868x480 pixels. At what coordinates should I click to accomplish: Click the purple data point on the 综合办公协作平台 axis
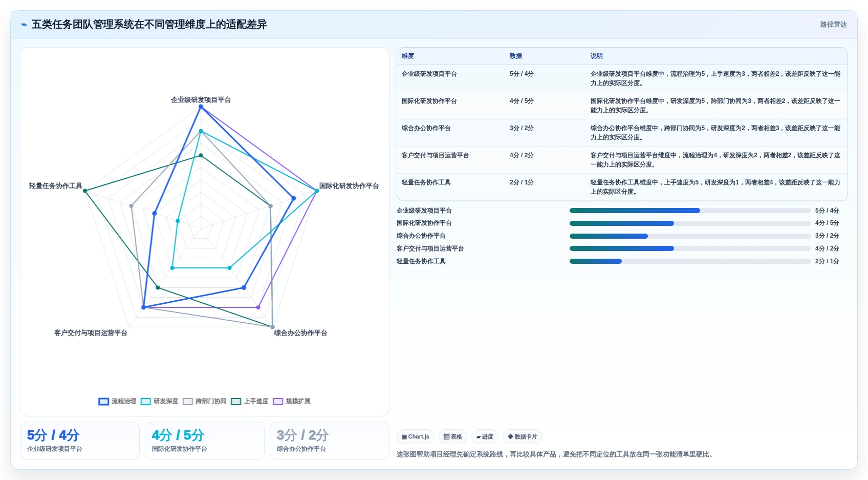[258, 307]
